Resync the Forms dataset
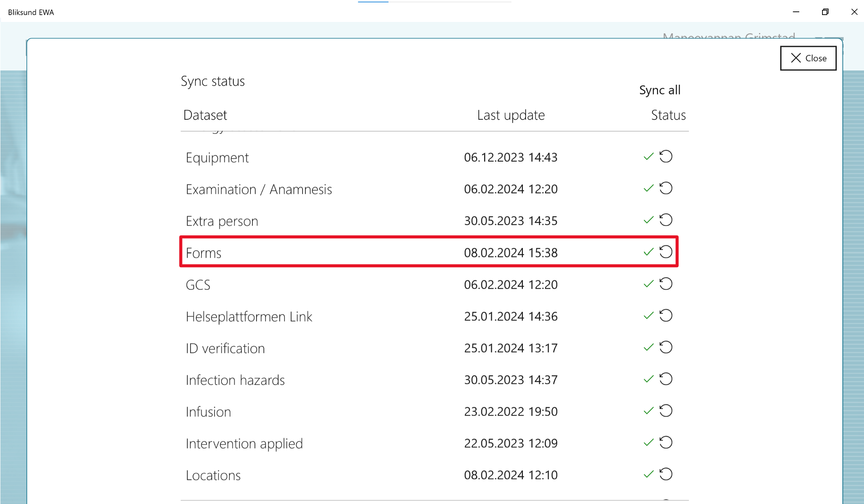Screen dimensions: 864x504 coord(666,252)
